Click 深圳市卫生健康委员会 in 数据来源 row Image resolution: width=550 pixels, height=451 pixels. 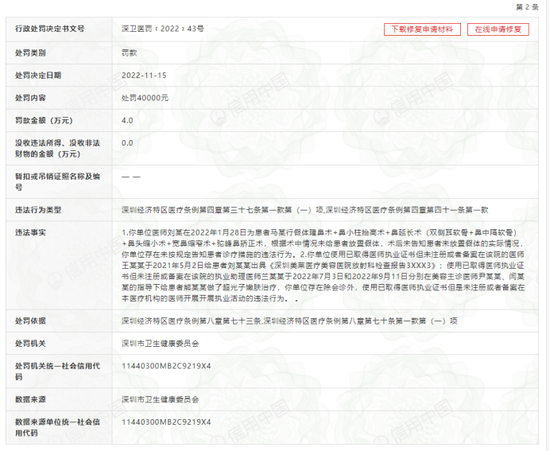160,399
